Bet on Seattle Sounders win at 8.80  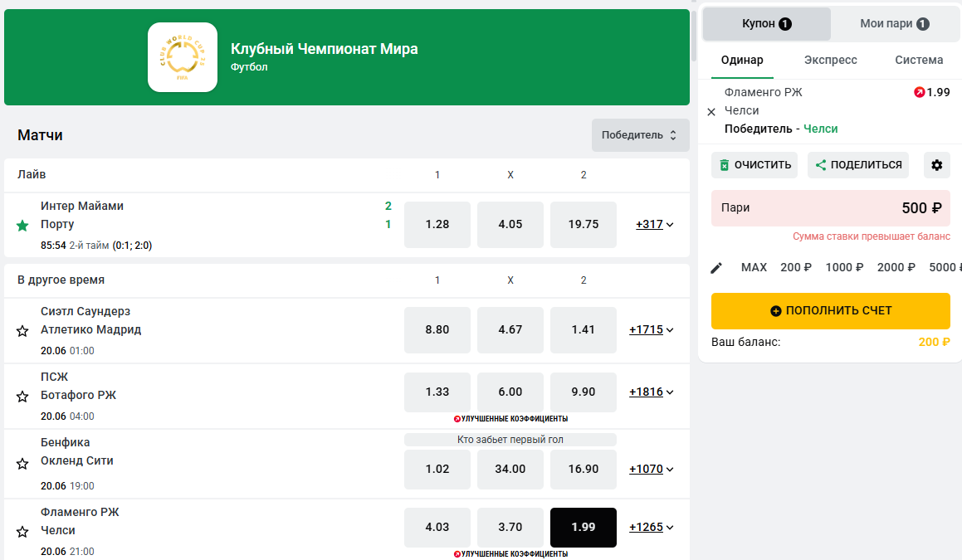pos(437,330)
